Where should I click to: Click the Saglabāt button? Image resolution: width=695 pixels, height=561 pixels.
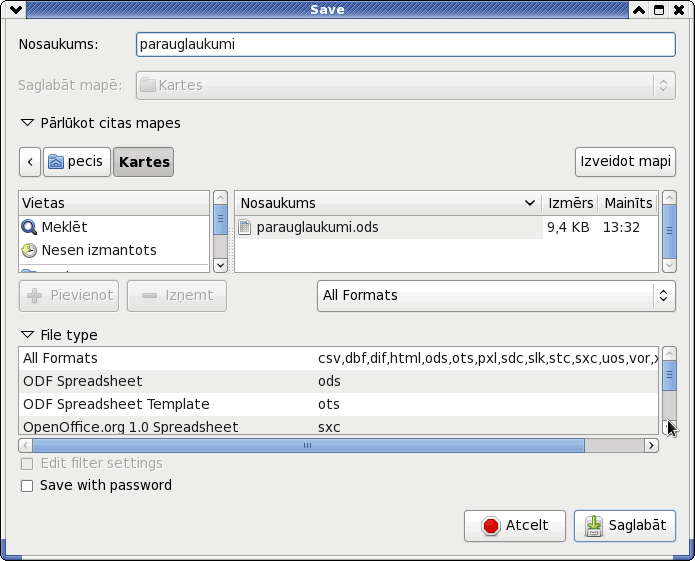[x=625, y=526]
